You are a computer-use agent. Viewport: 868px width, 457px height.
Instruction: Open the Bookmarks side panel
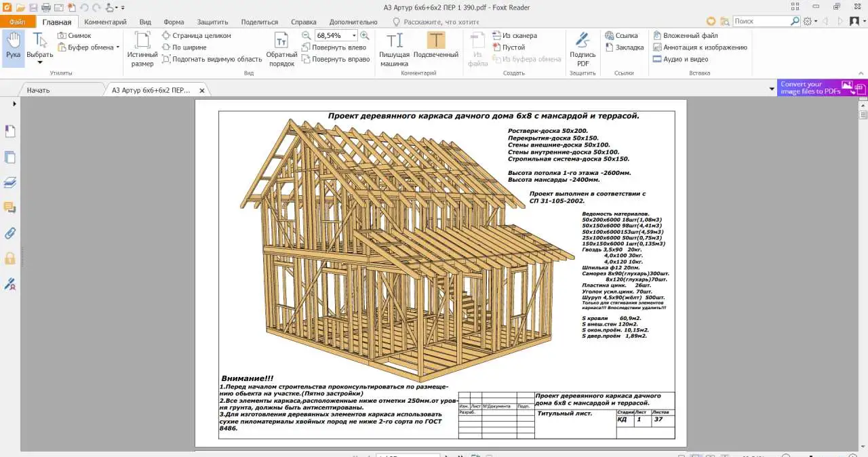click(9, 132)
